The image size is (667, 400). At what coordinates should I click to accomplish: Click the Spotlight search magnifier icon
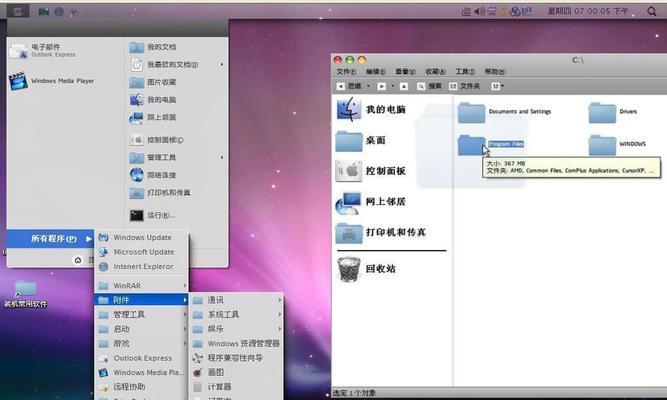[652, 11]
